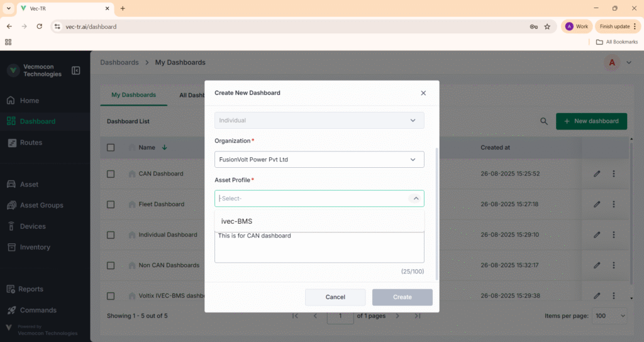Click the edit pencil for Individual Dashboard
644x342 pixels.
point(597,235)
